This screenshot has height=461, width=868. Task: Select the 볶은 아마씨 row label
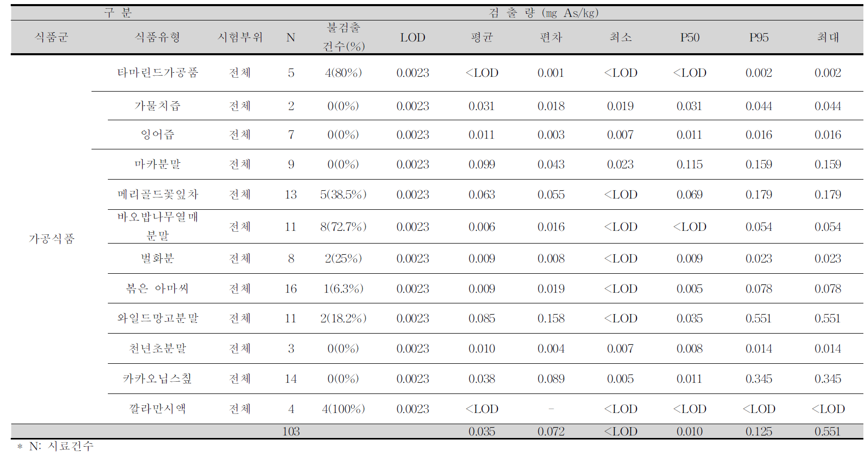157,289
